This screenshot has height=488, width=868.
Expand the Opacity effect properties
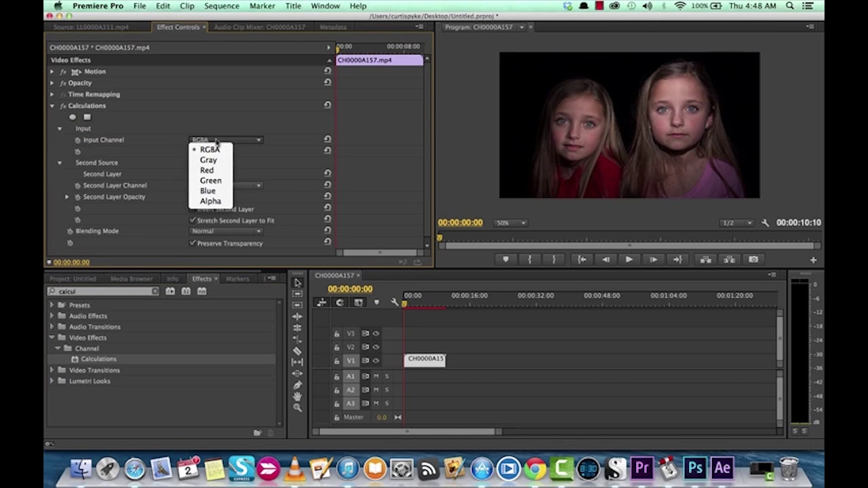[x=52, y=83]
